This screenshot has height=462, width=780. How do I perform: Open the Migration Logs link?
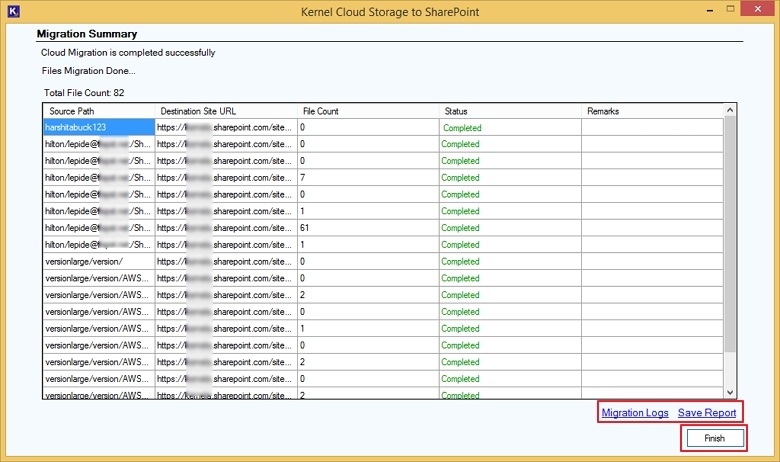635,413
